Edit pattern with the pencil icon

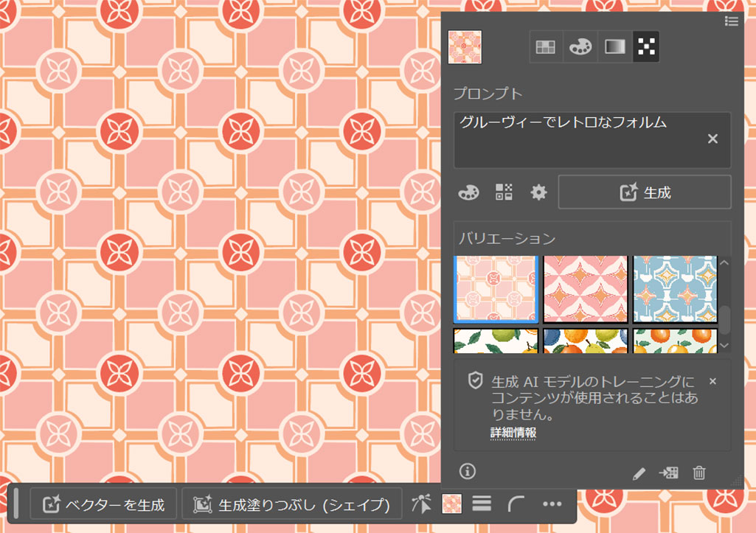[639, 473]
